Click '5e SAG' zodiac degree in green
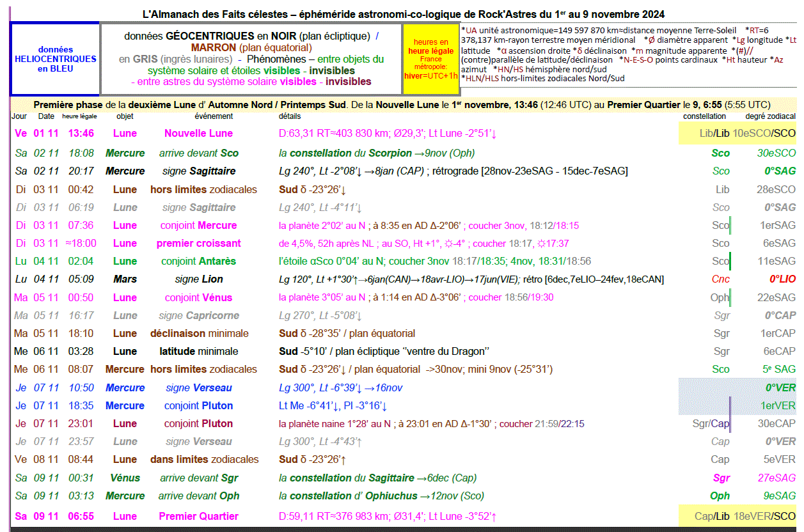 [x=780, y=370]
